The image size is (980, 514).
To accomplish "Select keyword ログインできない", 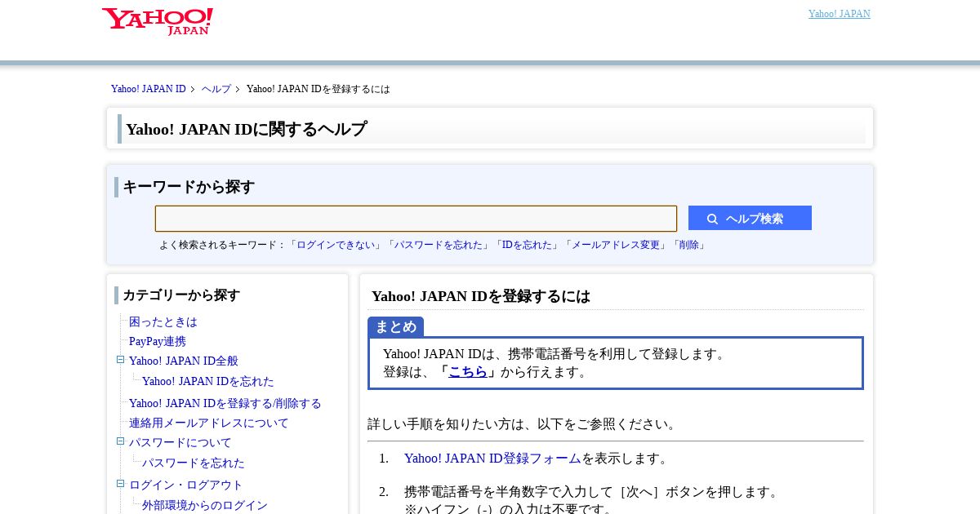I will pos(336,245).
